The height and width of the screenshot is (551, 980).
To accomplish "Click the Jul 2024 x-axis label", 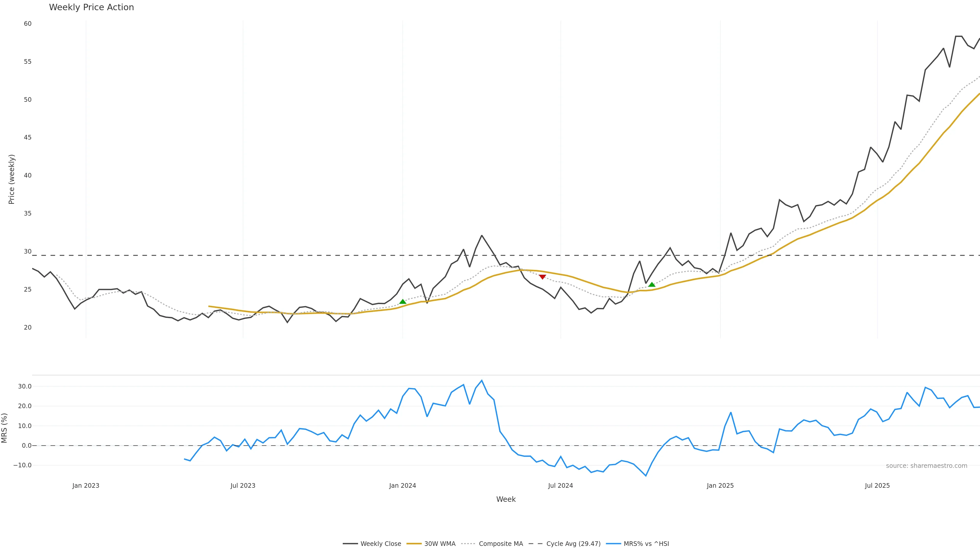I will [560, 486].
